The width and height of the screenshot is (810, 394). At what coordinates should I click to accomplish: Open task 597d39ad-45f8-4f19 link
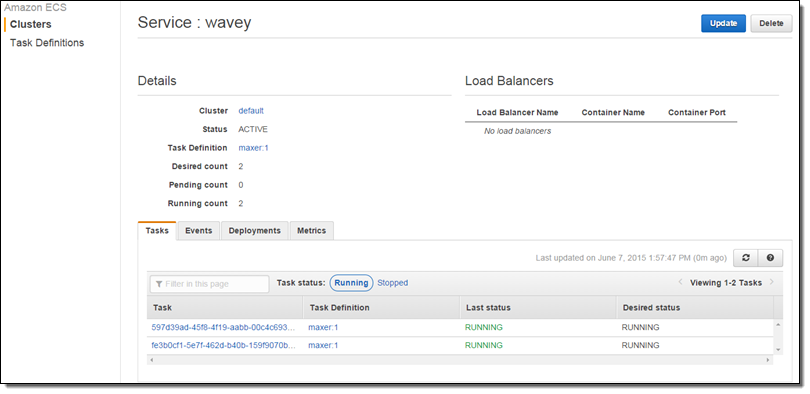(x=224, y=327)
